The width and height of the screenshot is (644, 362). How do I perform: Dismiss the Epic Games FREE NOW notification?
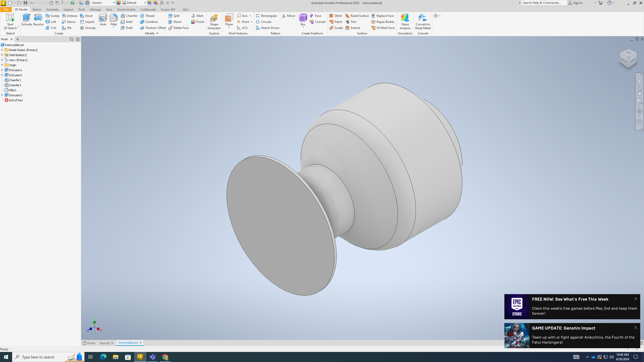636,299
